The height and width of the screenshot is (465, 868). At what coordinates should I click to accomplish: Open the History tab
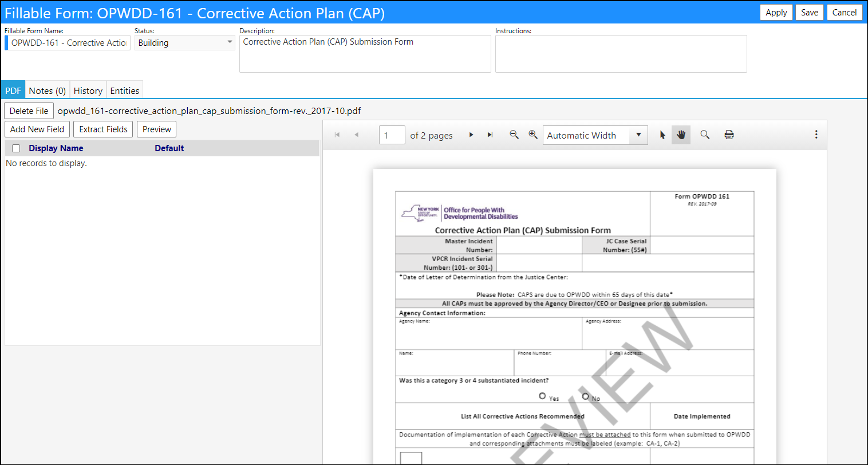coord(88,90)
